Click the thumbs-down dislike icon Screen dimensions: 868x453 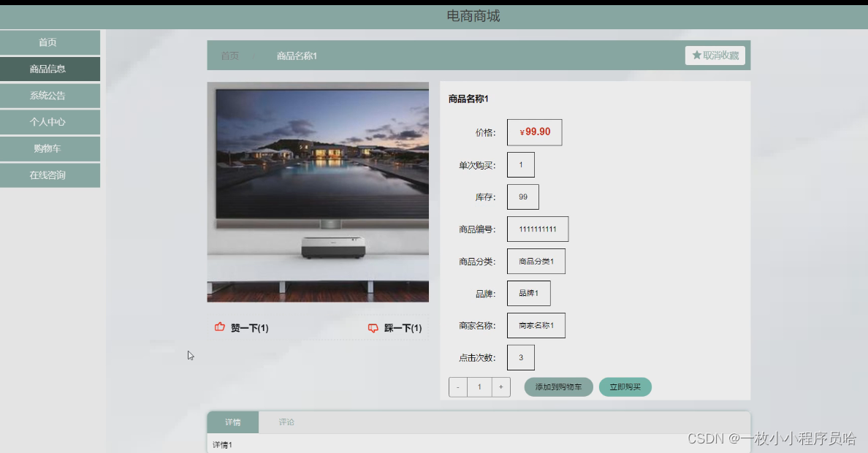pos(373,328)
